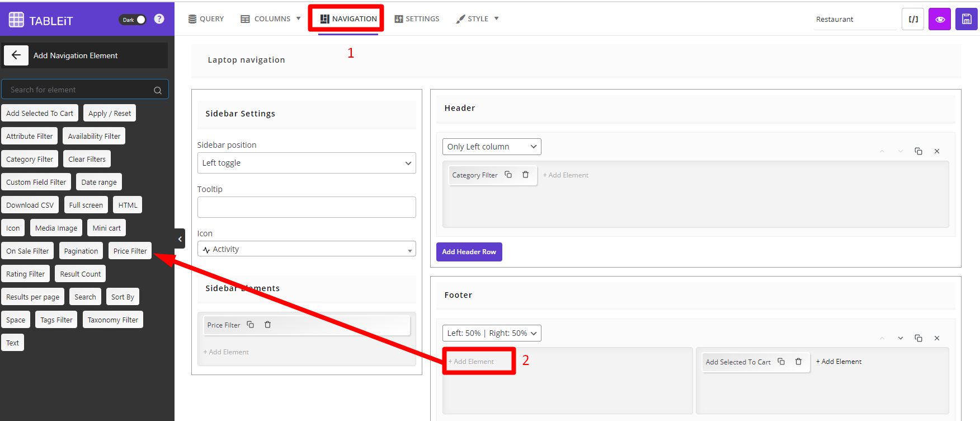Click Add Element in the header row

point(566,175)
